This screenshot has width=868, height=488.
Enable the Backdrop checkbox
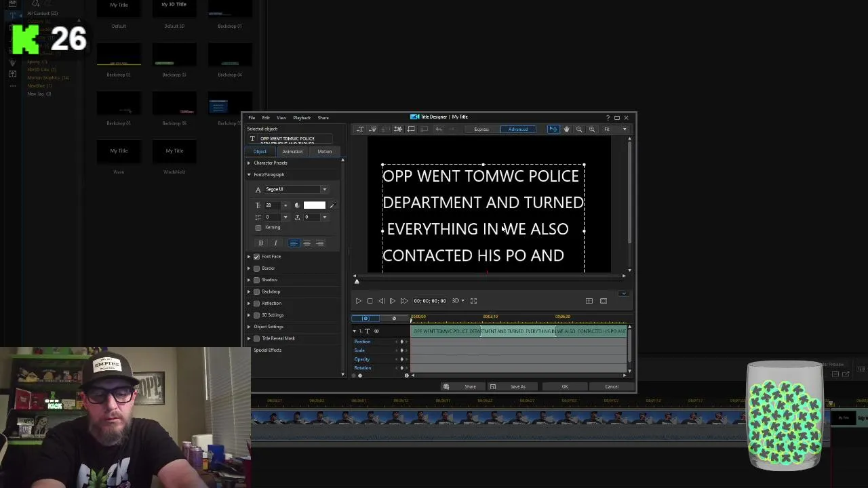pyautogui.click(x=256, y=291)
